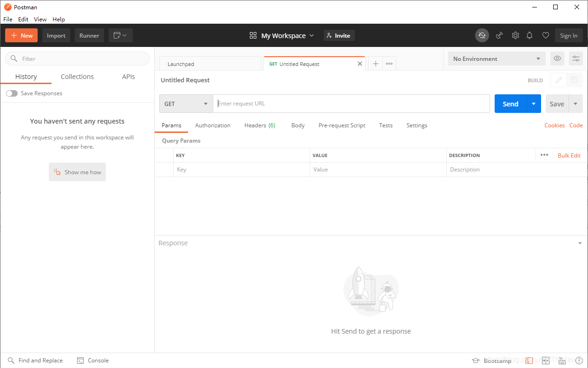Open the View menu
This screenshot has height=368, width=588.
point(40,20)
